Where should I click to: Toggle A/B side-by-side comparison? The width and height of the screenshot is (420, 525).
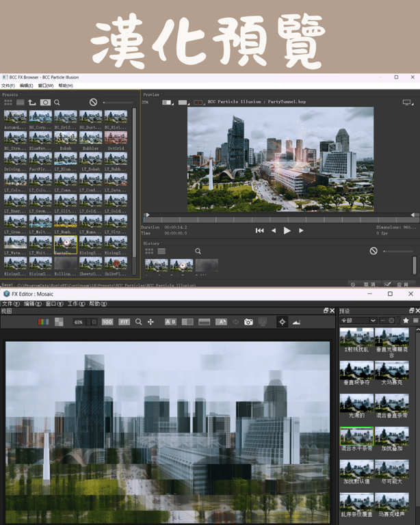tap(170, 322)
